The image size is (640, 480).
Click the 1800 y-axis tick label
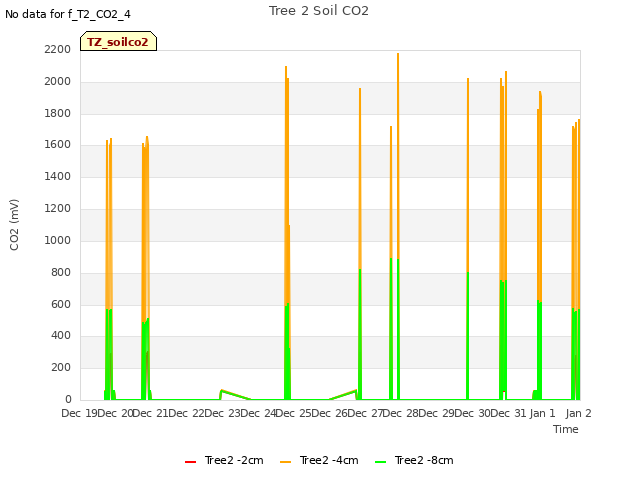click(58, 113)
